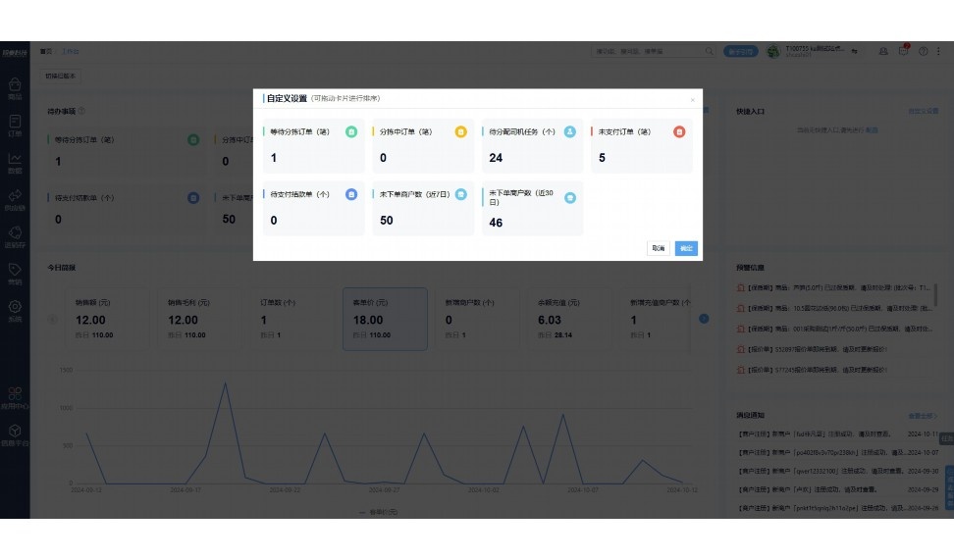Click the account switch arrows icon
Viewport: 954px width, 560px height.
pyautogui.click(x=854, y=52)
